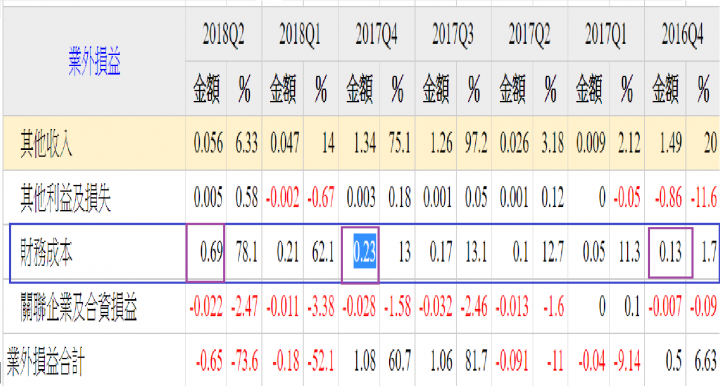The width and height of the screenshot is (720, 386).
Task: Click 業外損益合計 percentage 6.63
Action: pyautogui.click(x=705, y=361)
